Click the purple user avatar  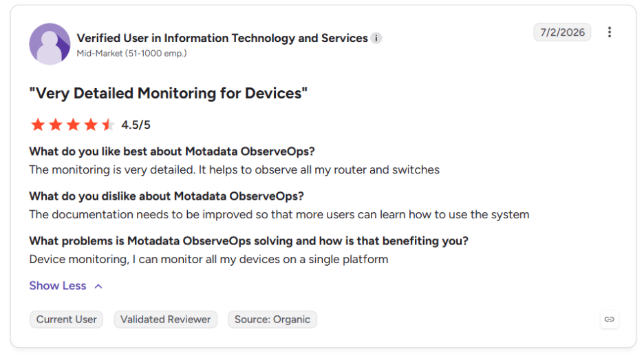pos(50,44)
